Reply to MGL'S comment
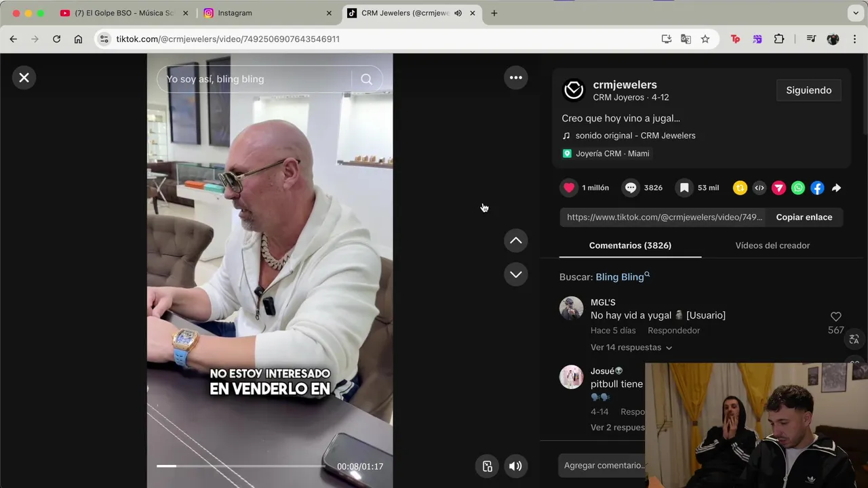 click(x=673, y=331)
